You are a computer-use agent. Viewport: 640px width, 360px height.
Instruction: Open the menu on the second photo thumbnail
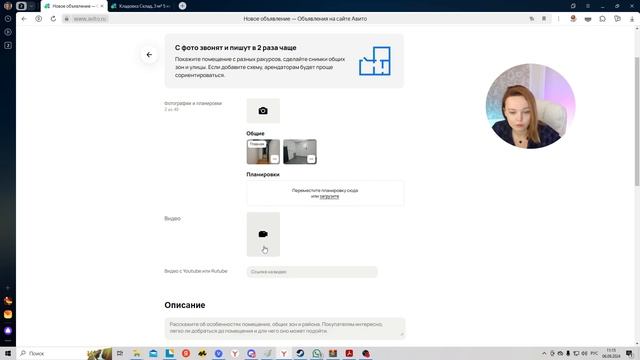pos(311,159)
